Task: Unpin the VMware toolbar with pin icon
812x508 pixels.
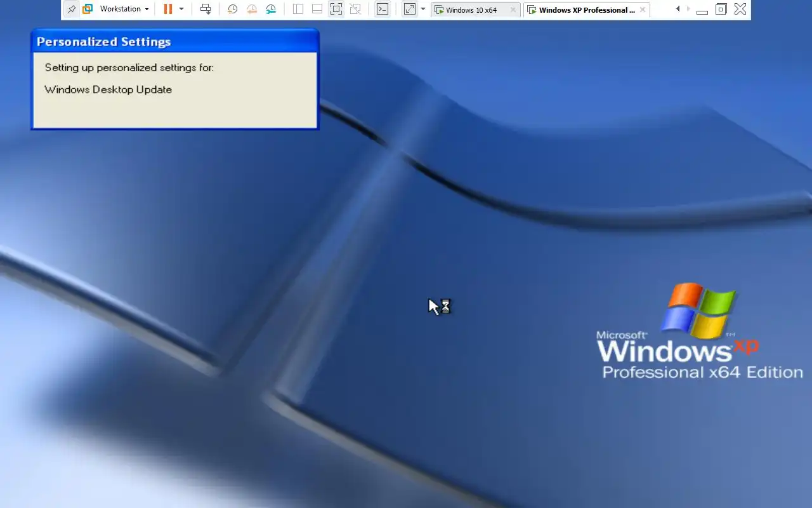Action: coord(72,10)
